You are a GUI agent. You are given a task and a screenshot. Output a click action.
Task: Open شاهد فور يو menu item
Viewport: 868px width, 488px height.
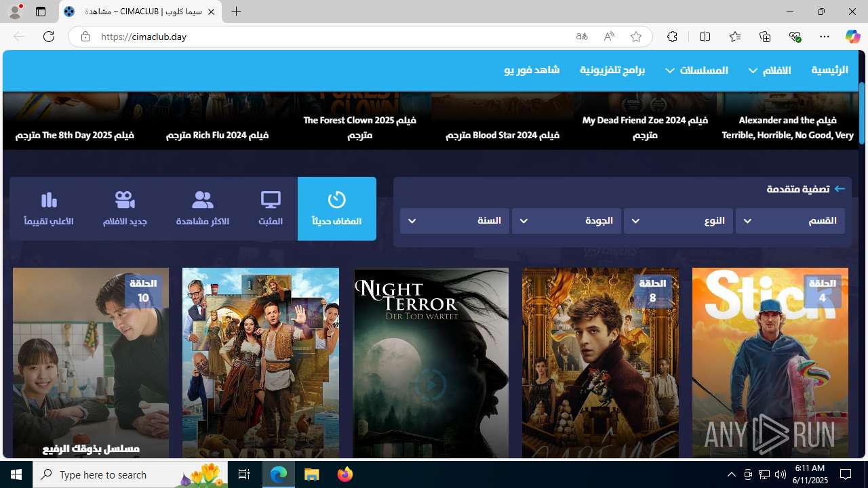tap(532, 70)
